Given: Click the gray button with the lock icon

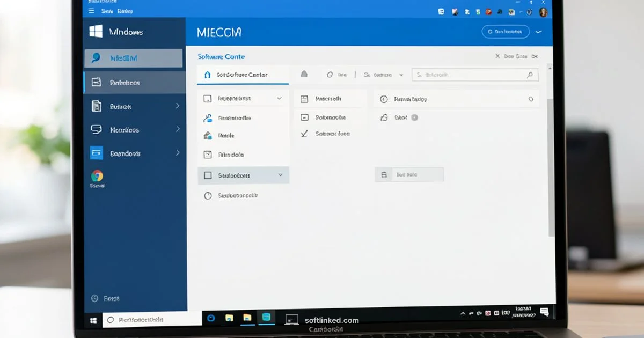Looking at the screenshot, I should (x=409, y=174).
